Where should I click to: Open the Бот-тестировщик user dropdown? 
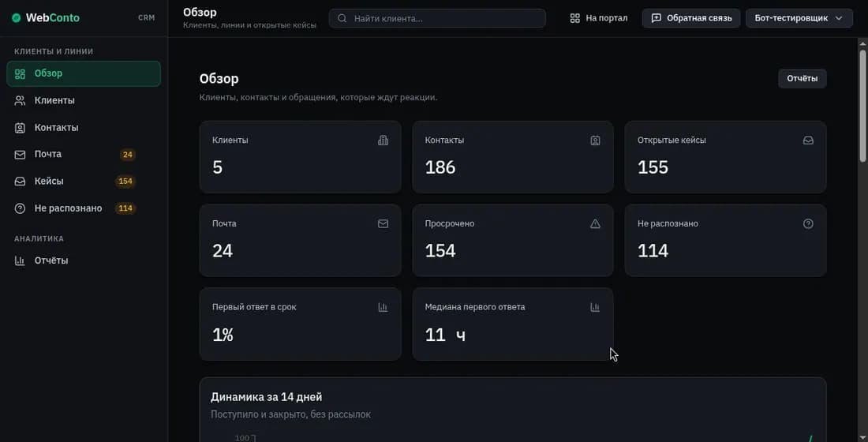[x=799, y=18]
